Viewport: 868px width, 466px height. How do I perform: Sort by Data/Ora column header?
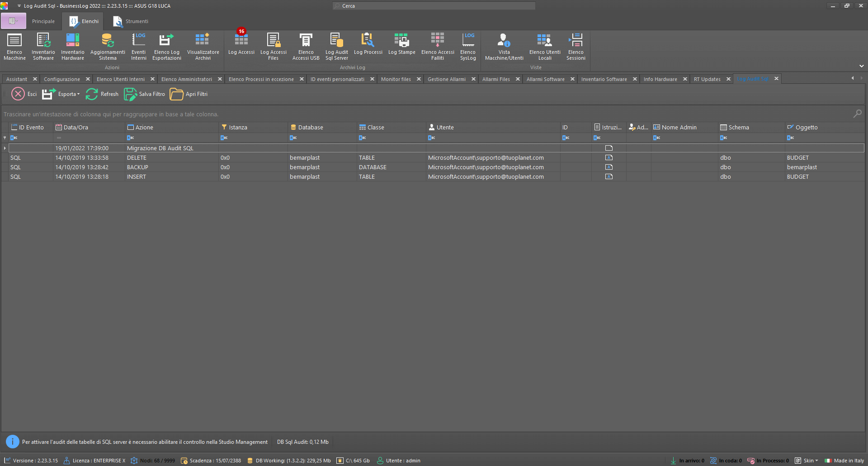[89, 128]
